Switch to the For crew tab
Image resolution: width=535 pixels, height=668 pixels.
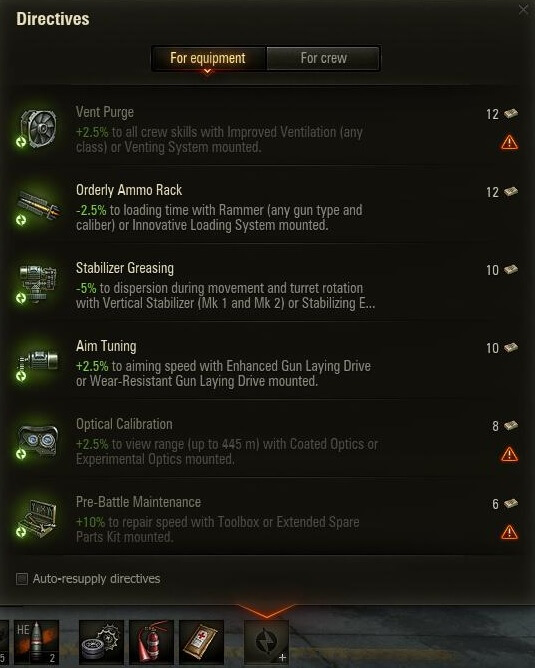(x=323, y=58)
